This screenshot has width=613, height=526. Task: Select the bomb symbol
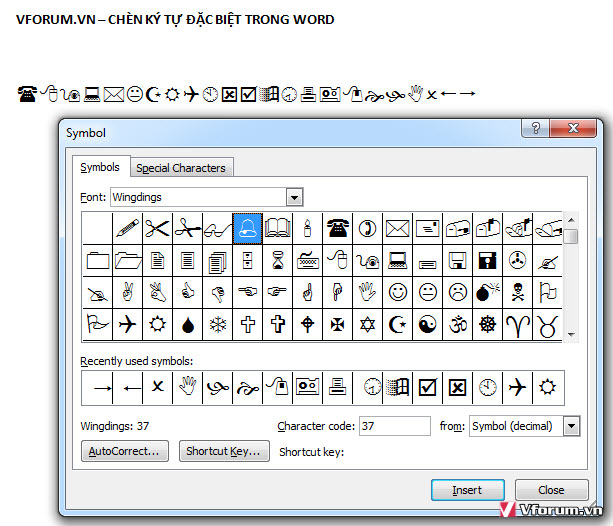click(x=488, y=292)
